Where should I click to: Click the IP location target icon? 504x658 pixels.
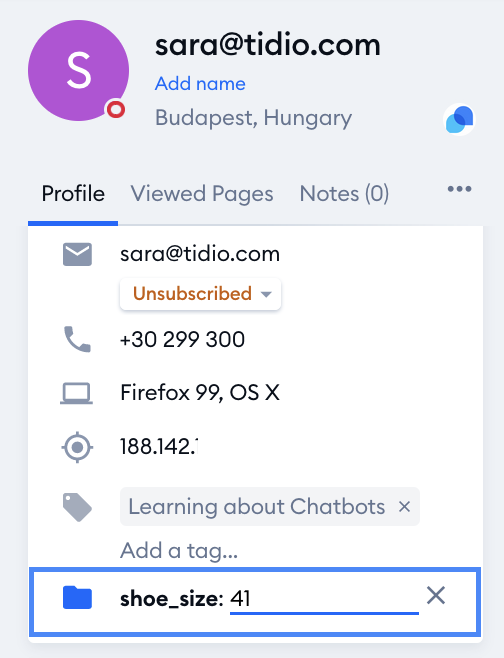[77, 447]
